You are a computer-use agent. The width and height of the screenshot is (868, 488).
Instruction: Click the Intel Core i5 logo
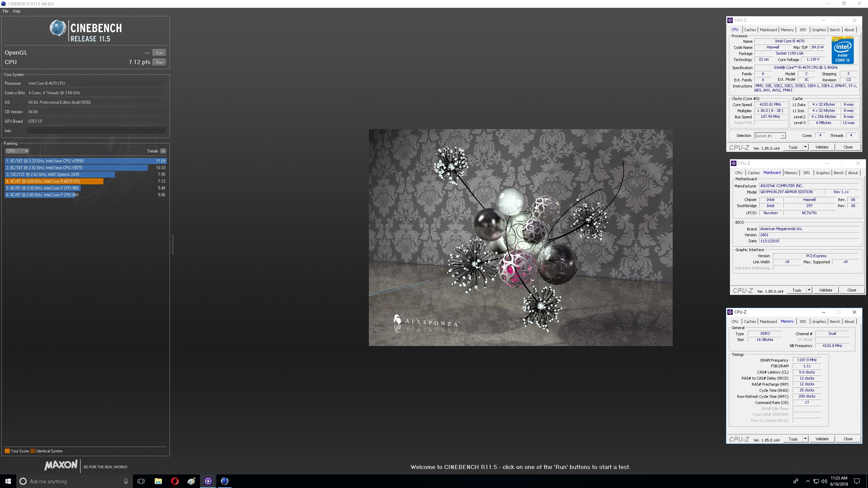point(843,50)
